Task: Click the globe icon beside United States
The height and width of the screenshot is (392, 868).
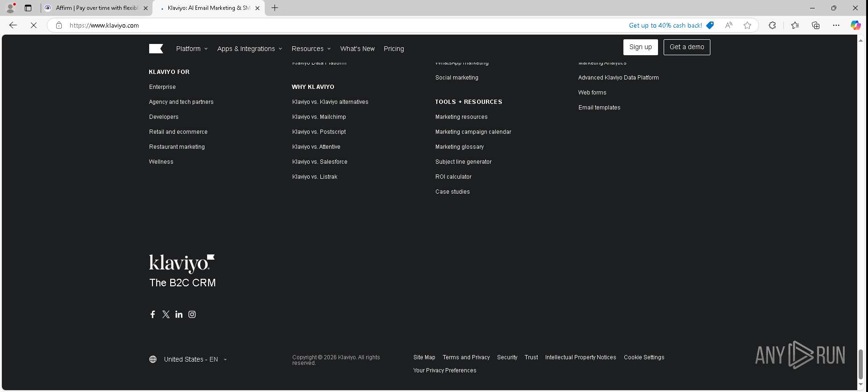Action: pyautogui.click(x=153, y=359)
